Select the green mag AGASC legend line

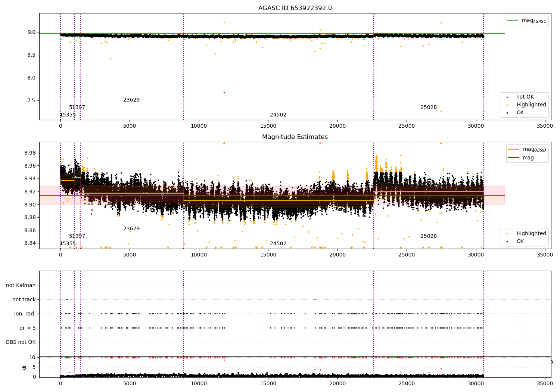tap(512, 21)
